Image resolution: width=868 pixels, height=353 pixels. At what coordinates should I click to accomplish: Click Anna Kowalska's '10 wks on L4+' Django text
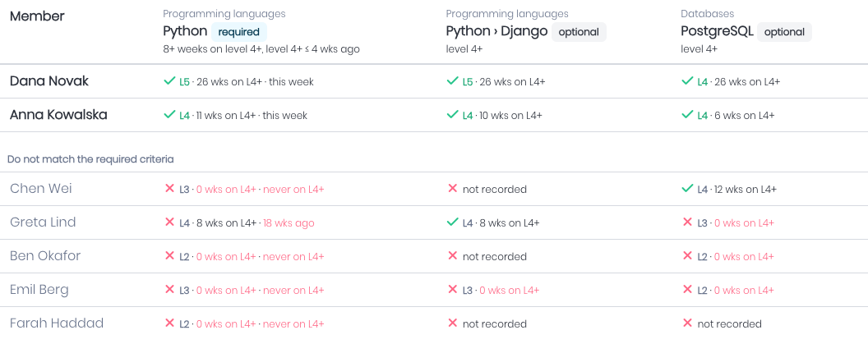pyautogui.click(x=510, y=116)
